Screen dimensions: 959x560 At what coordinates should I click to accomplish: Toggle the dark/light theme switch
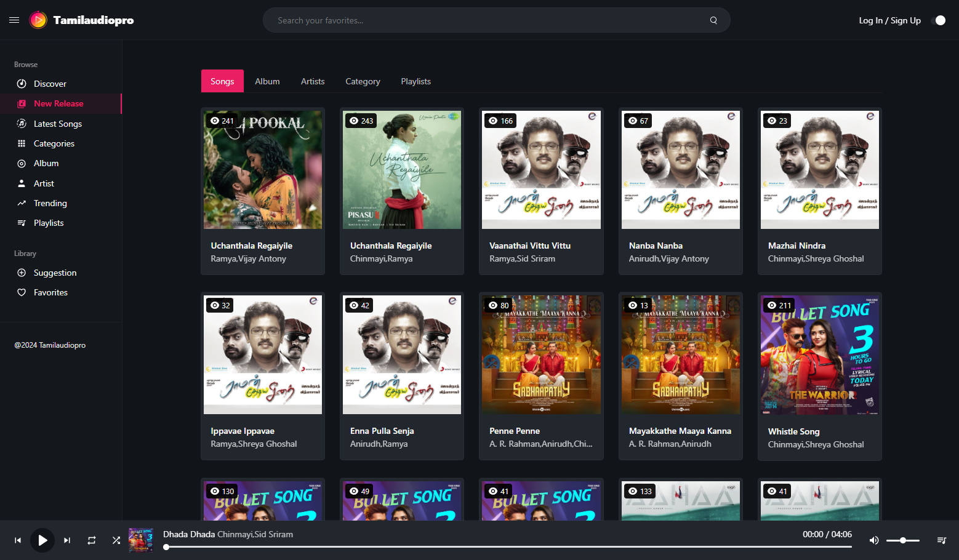tap(940, 20)
